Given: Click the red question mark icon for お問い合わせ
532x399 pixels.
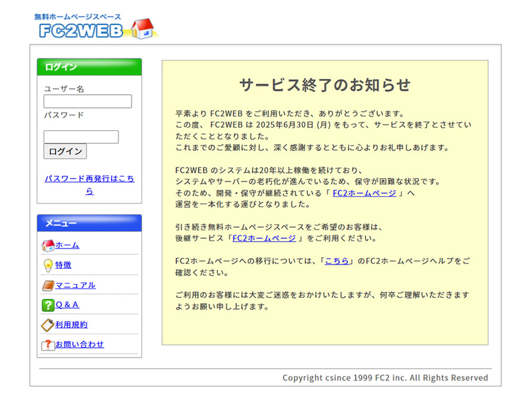Looking at the screenshot, I should click(48, 345).
